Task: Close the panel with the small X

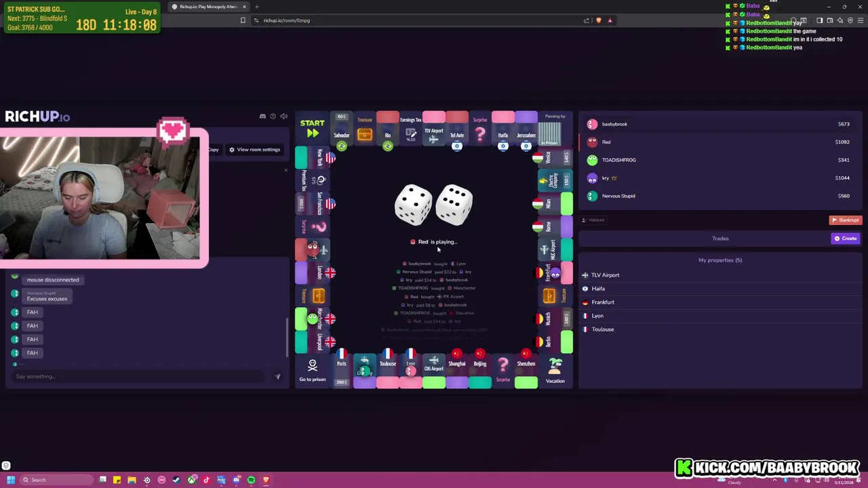Action: [x=285, y=170]
